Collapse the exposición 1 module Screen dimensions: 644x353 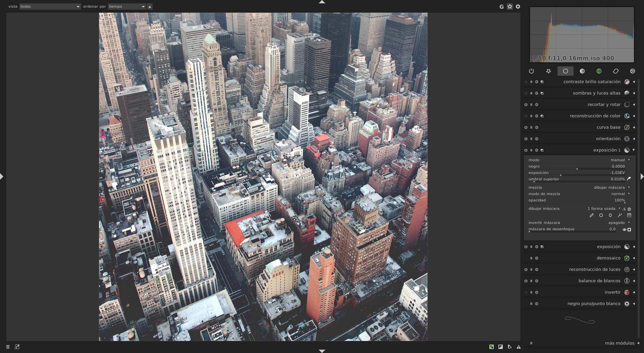tap(634, 150)
